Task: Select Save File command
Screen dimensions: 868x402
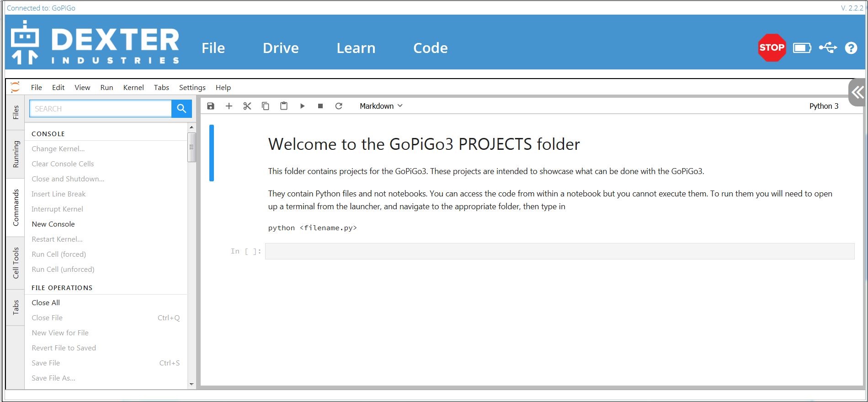Action: [106, 363]
